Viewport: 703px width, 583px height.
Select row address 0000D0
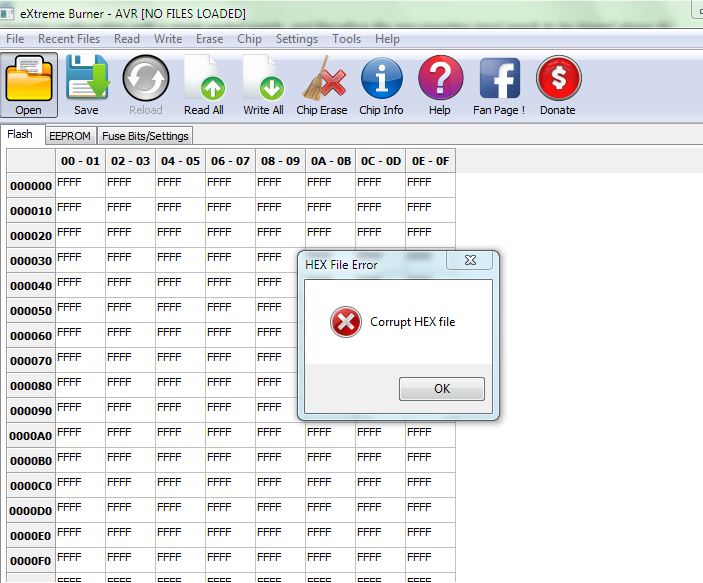(31, 511)
